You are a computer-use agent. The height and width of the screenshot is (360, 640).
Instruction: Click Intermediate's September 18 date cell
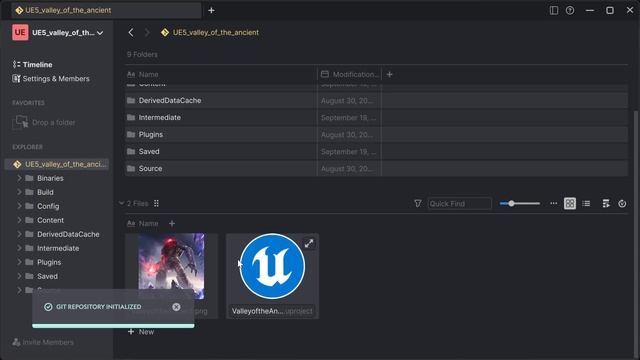click(x=349, y=118)
